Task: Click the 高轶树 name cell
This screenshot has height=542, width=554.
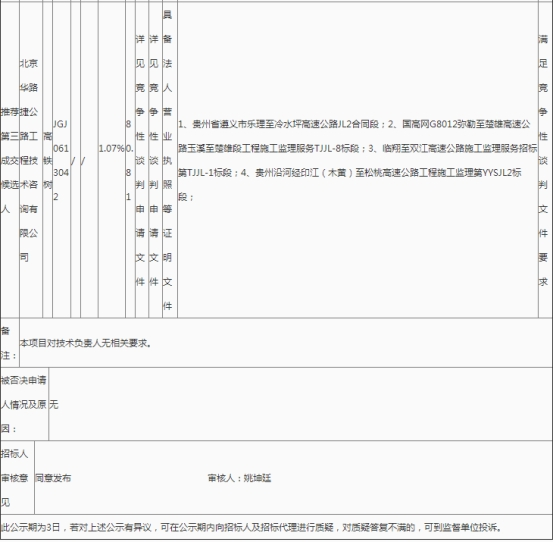Action: click(47, 160)
